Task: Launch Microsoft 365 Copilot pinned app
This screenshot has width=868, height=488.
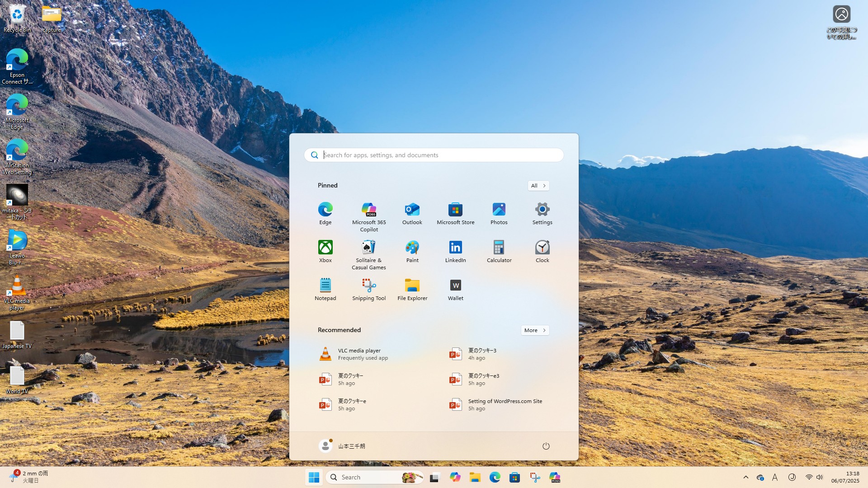Action: (369, 217)
